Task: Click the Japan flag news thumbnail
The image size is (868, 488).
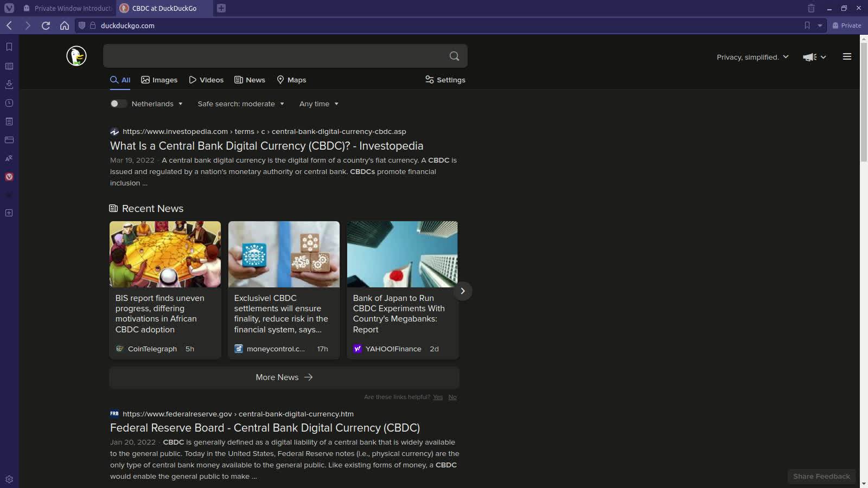Action: [x=402, y=254]
